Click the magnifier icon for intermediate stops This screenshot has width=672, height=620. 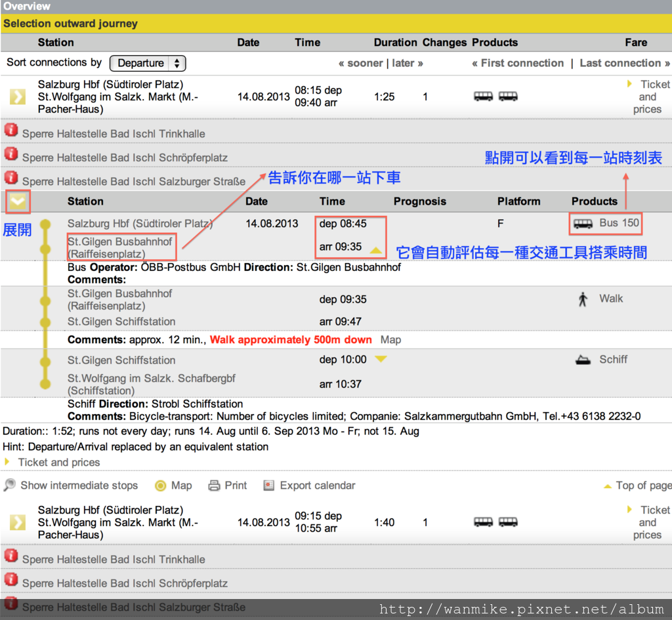click(x=9, y=485)
